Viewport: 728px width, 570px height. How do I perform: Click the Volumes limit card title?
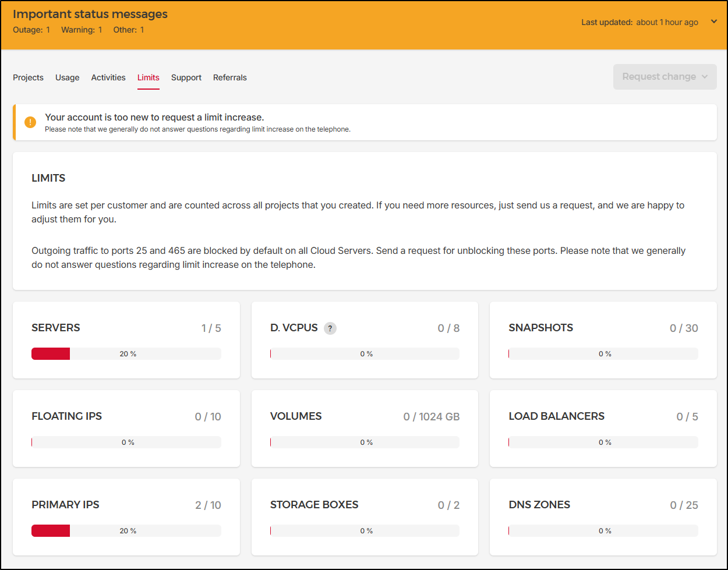296,416
